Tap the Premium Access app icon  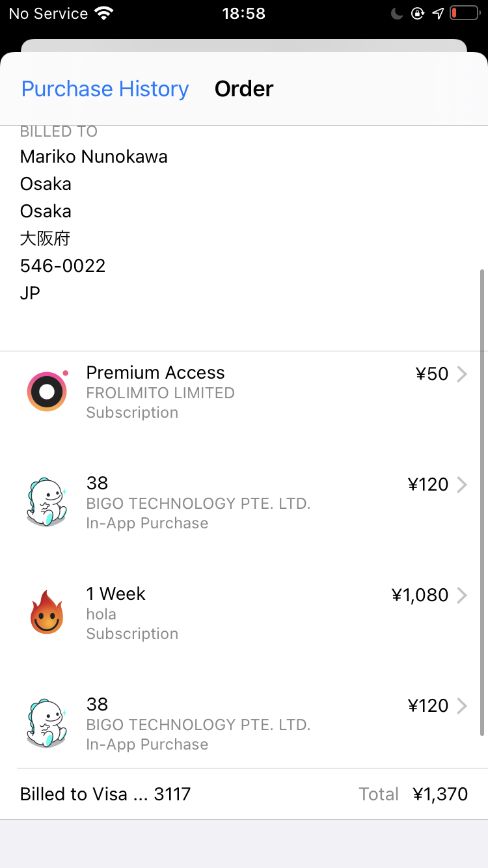tap(47, 392)
